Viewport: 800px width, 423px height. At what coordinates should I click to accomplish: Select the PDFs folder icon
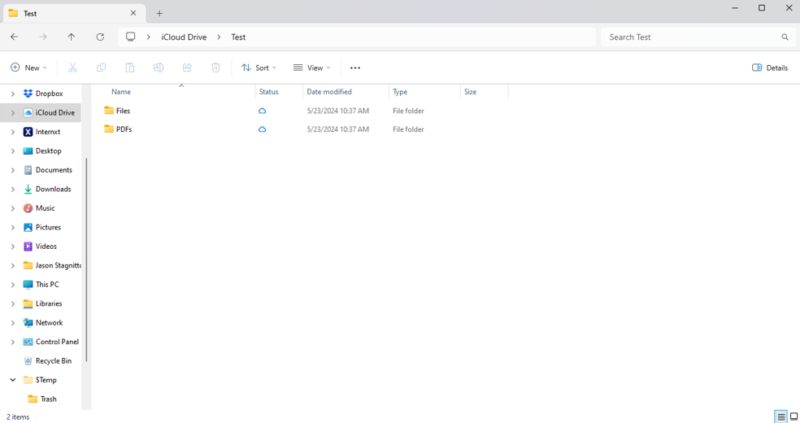109,129
